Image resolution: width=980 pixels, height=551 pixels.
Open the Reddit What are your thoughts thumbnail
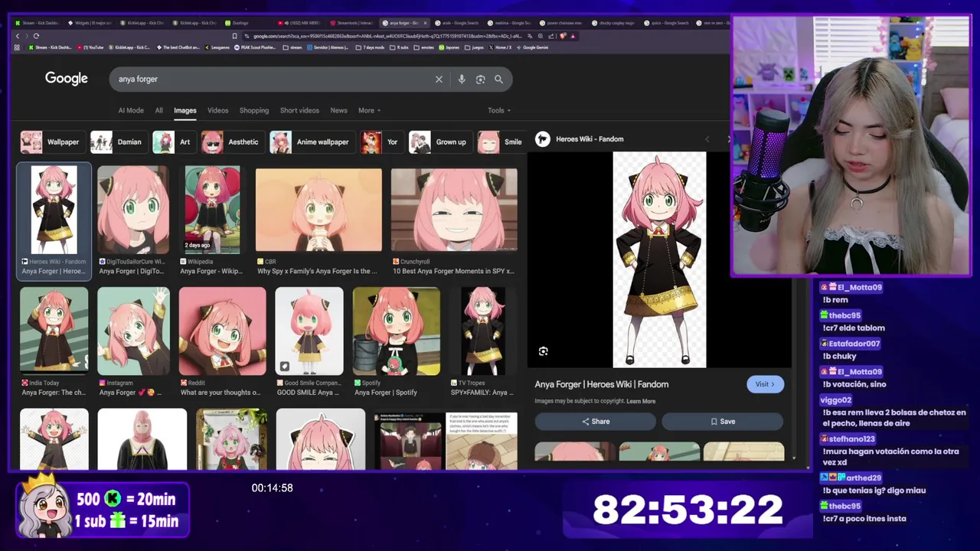(223, 331)
